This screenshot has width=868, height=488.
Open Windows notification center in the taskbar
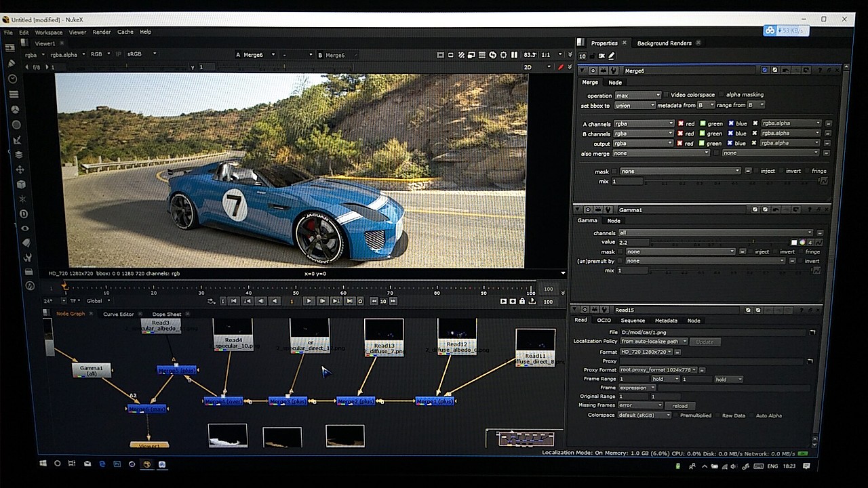[806, 466]
